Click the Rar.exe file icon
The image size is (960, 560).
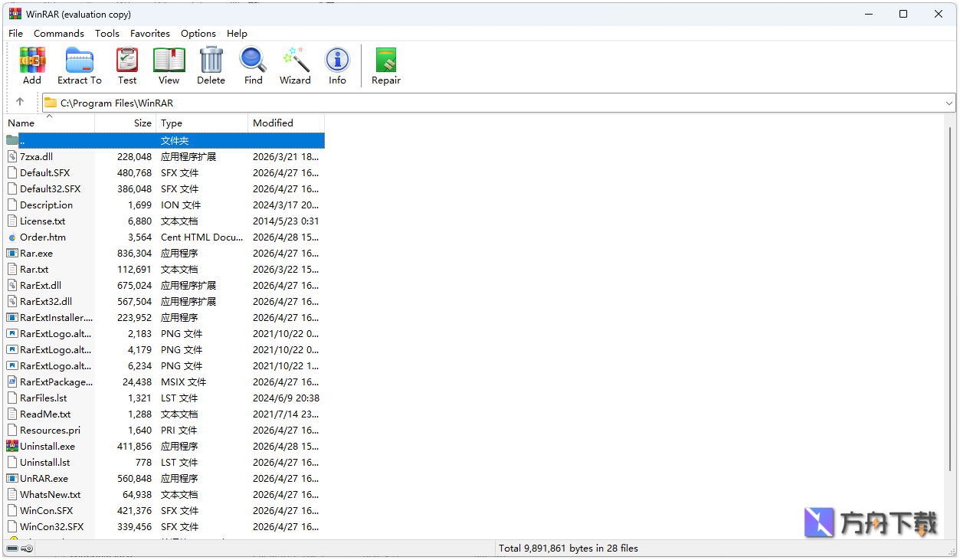[12, 253]
